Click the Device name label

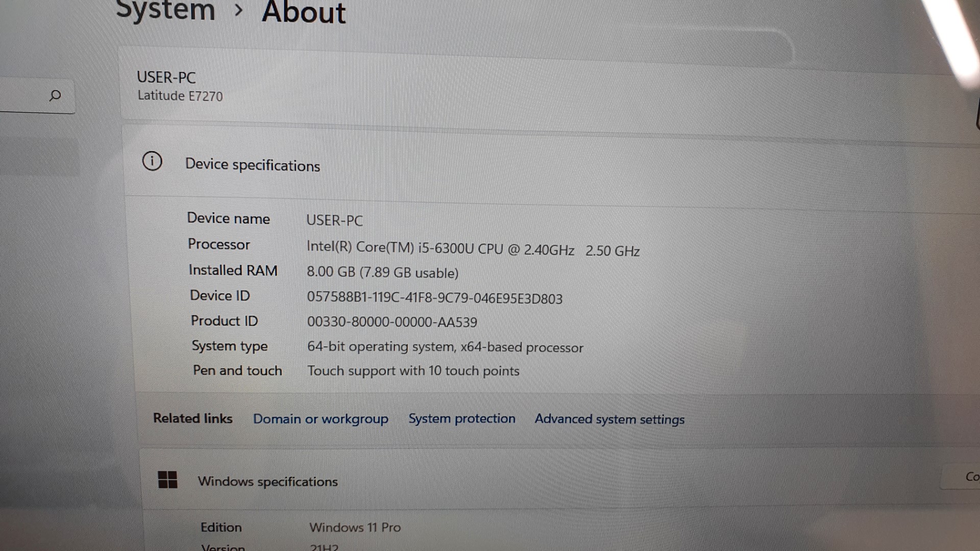pos(228,218)
